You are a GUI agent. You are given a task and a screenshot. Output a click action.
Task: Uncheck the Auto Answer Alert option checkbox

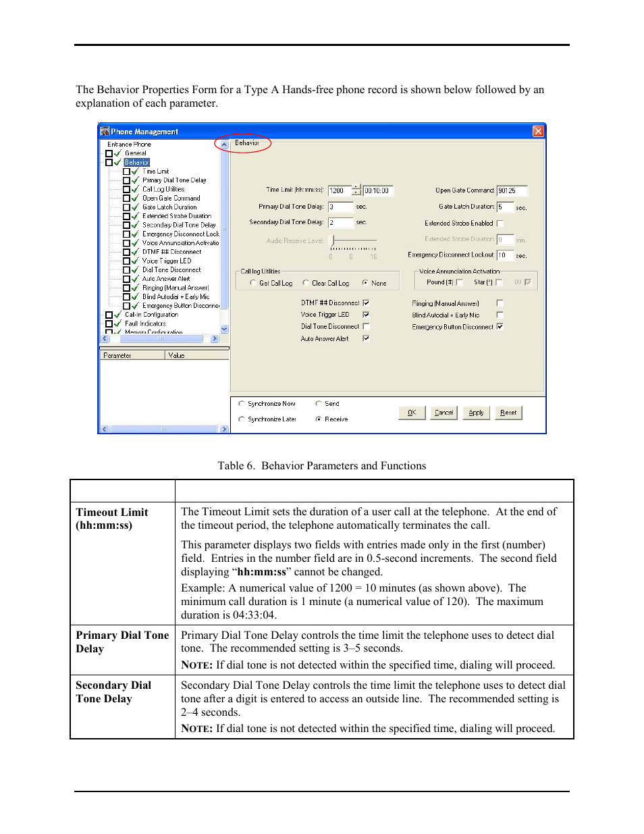(x=366, y=338)
